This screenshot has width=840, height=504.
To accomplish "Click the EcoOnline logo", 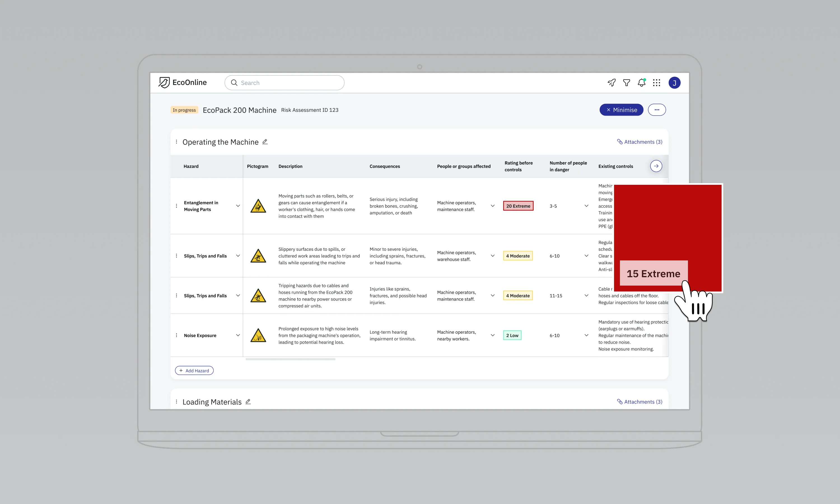I will [x=182, y=83].
